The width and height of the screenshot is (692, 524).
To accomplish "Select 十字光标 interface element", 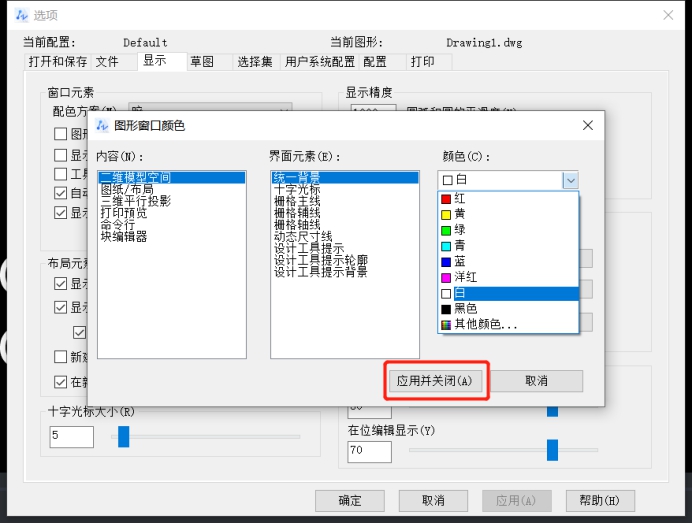I will 345,189.
